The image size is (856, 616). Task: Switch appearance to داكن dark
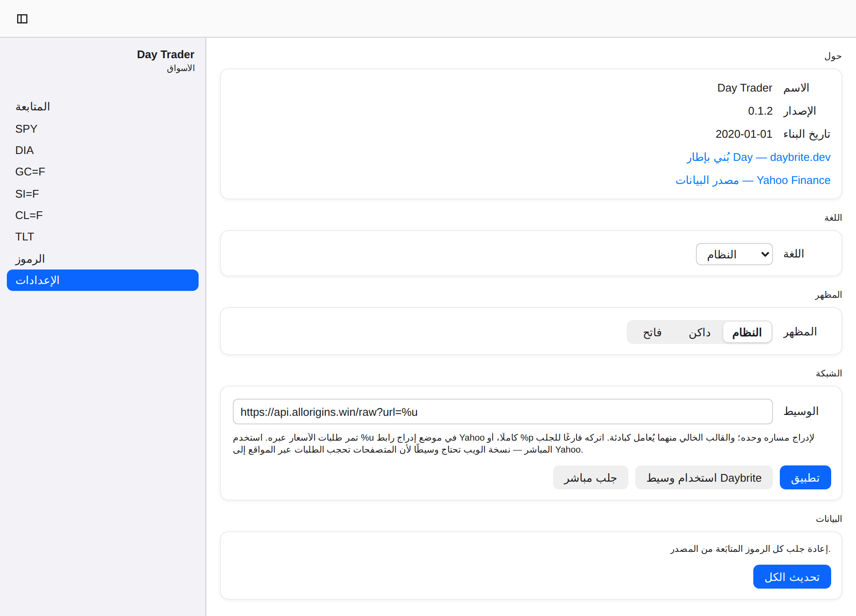[699, 332]
